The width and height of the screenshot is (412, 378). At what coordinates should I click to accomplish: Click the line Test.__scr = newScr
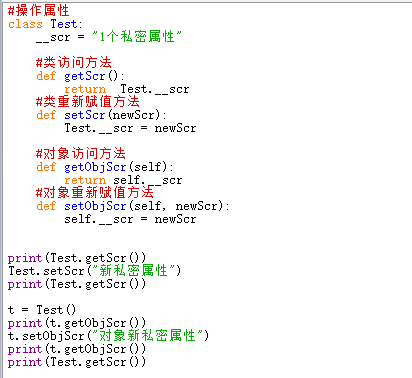tap(130, 128)
